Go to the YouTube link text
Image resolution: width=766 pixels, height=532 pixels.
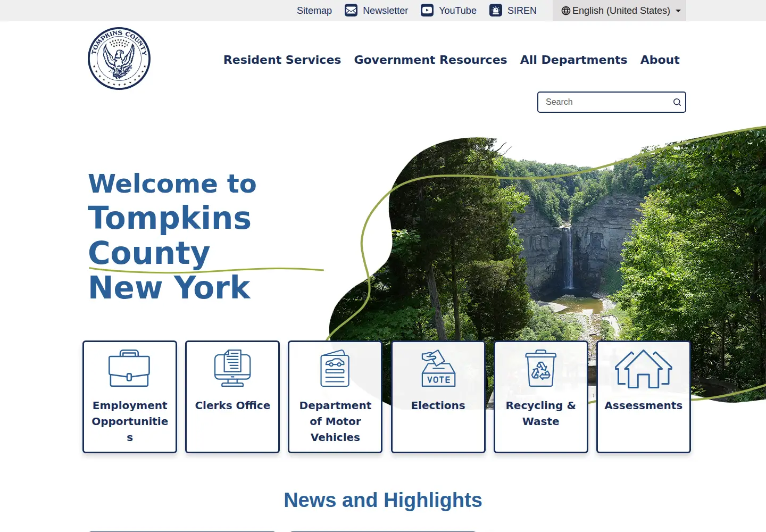[x=457, y=11]
